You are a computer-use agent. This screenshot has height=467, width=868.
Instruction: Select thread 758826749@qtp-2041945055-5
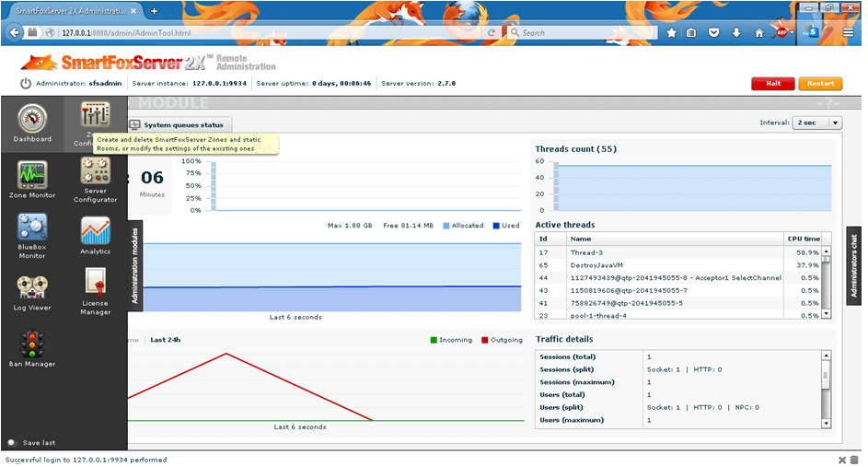(678, 304)
